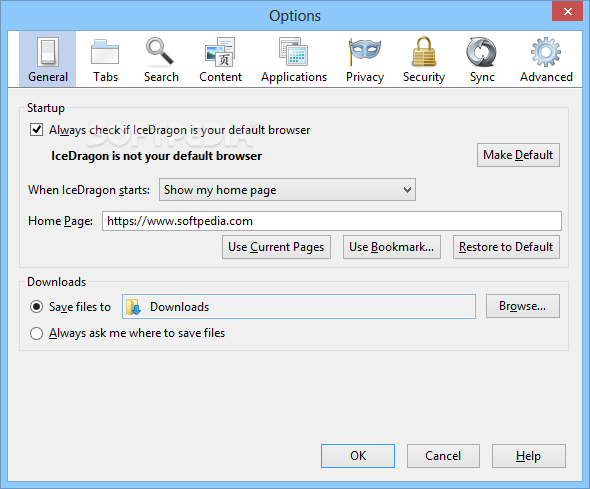Click the Downloads folder icon
Screen dimensions: 590x489
(134, 307)
